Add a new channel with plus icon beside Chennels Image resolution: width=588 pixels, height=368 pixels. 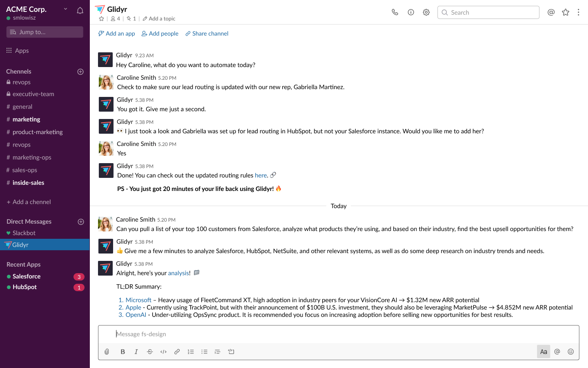(x=80, y=72)
